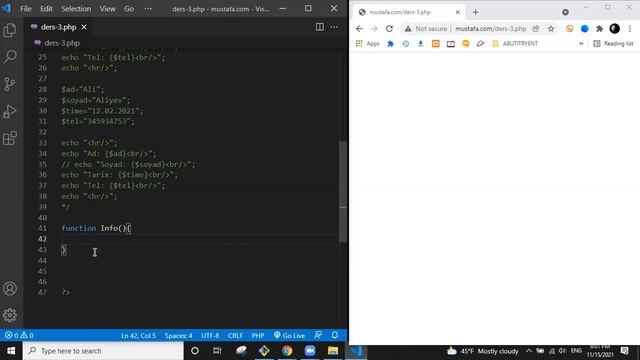This screenshot has height=360, width=640.
Task: Click the Chrome address bar URL
Action: pos(491,29)
